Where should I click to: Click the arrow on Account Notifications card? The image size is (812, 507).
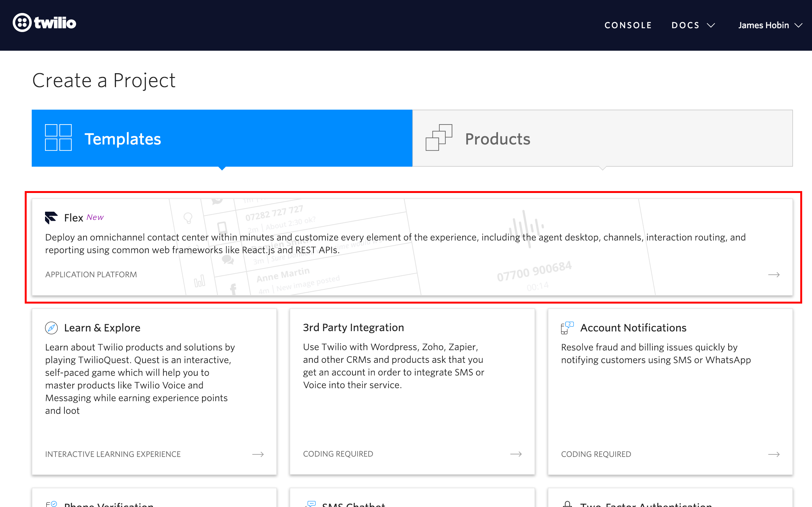(x=774, y=454)
